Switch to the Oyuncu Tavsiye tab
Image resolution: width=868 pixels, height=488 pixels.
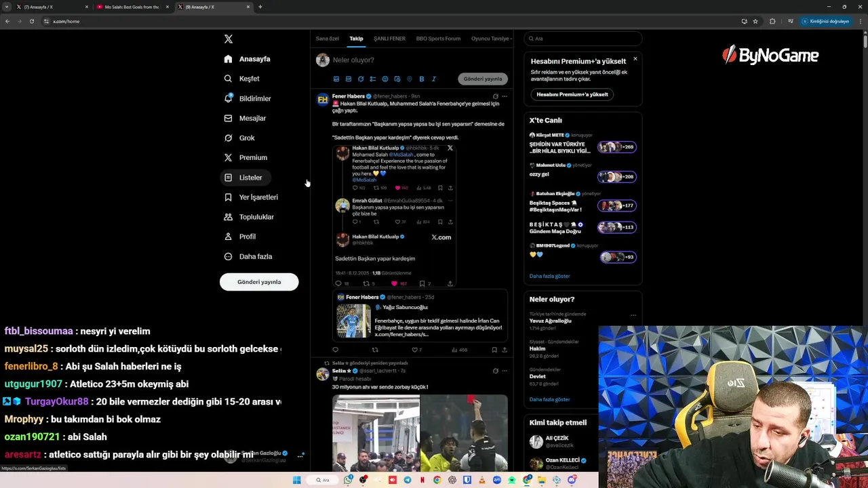tap(490, 39)
